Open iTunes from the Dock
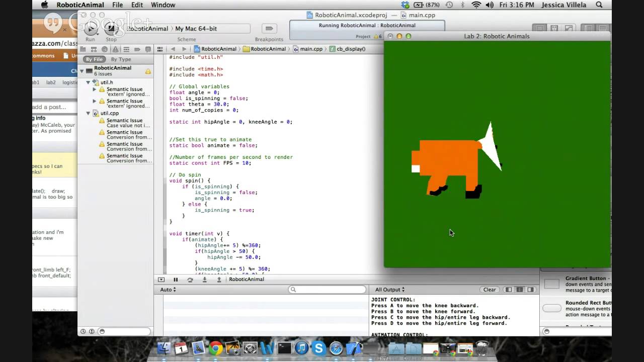This screenshot has width=644, height=362. pyautogui.click(x=301, y=348)
